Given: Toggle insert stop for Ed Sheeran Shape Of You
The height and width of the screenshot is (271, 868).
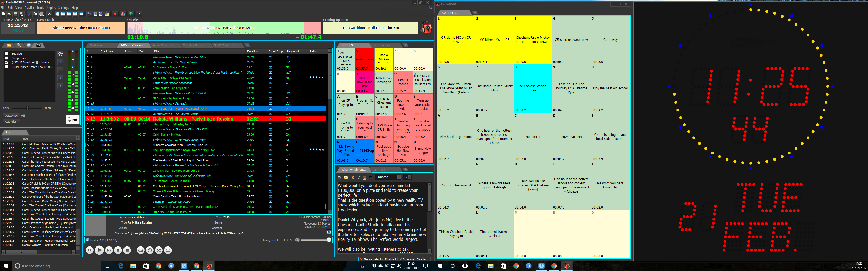Looking at the screenshot, I should click(270, 67).
